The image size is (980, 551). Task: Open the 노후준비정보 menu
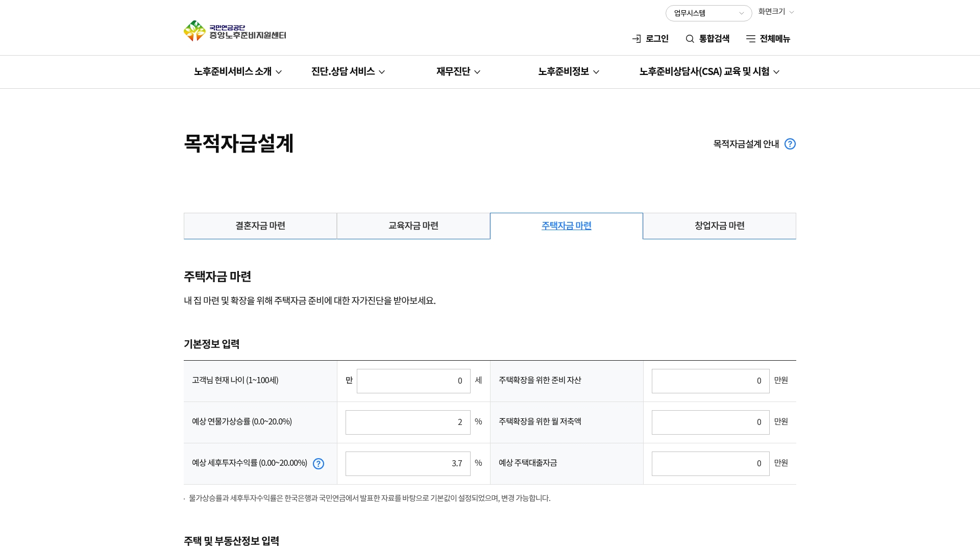(569, 72)
